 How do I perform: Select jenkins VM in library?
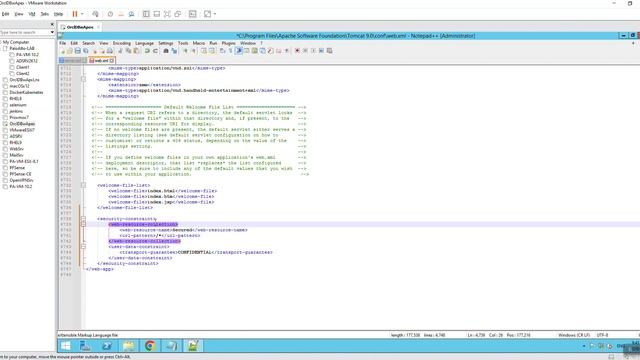[x=16, y=111]
